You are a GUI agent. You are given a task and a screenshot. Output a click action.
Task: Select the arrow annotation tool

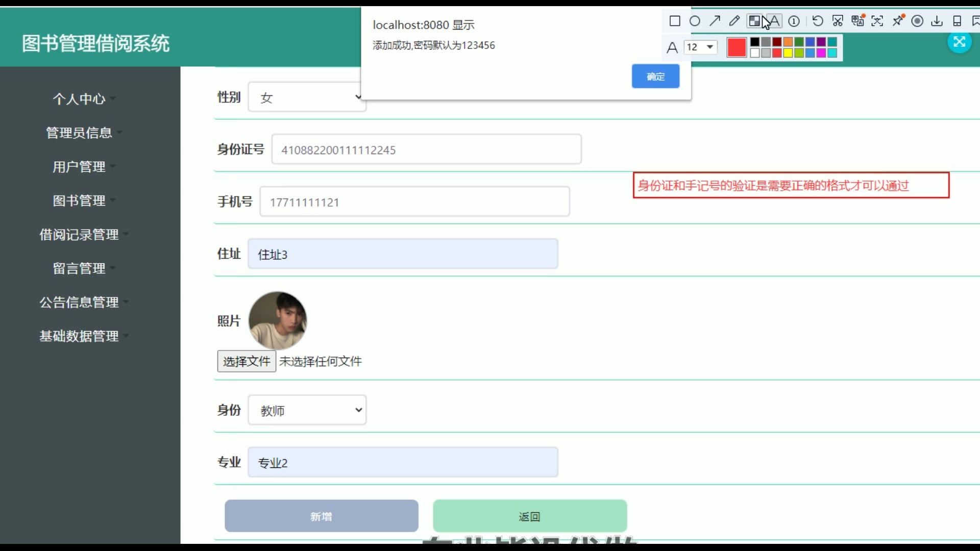pos(715,21)
